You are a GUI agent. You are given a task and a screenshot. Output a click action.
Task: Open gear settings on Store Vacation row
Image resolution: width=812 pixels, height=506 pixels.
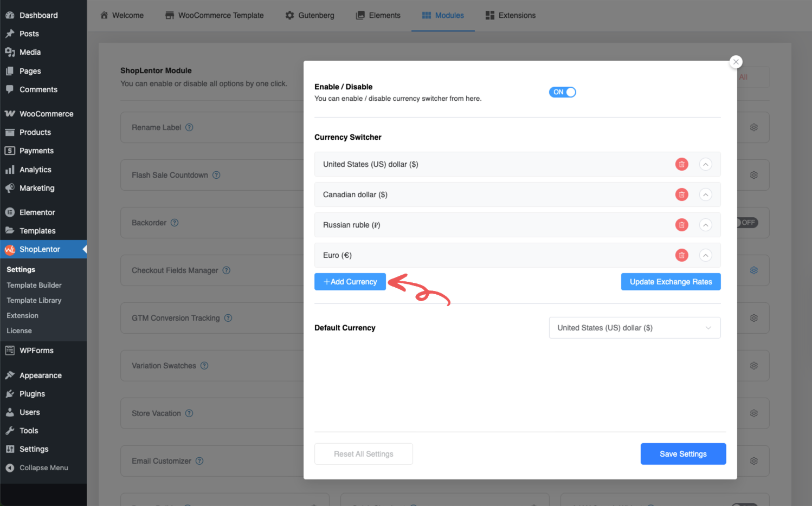[x=753, y=413]
